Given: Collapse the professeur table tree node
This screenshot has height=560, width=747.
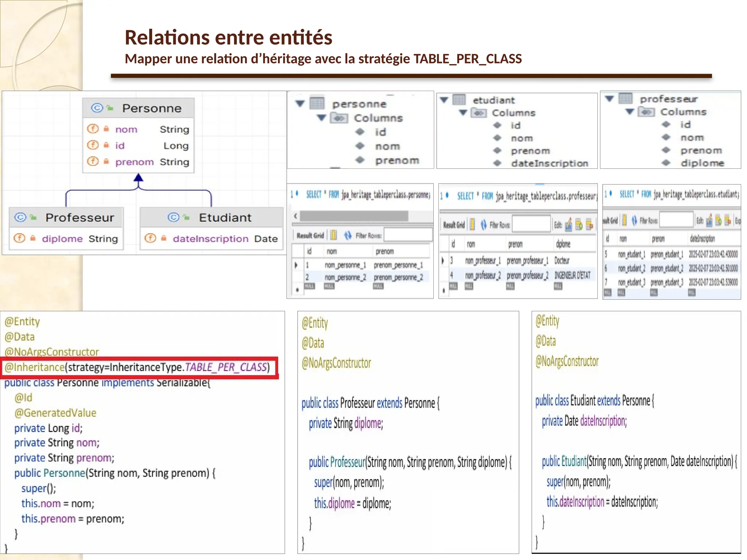Looking at the screenshot, I should pyautogui.click(x=609, y=98).
